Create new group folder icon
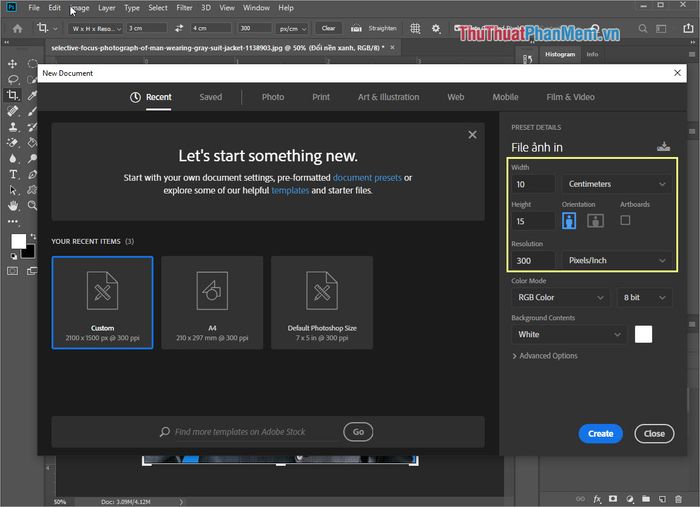The image size is (700, 507). [x=646, y=499]
